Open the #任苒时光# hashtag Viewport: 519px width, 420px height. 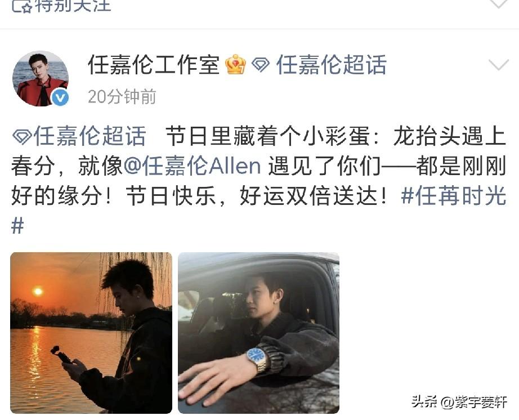coord(454,195)
